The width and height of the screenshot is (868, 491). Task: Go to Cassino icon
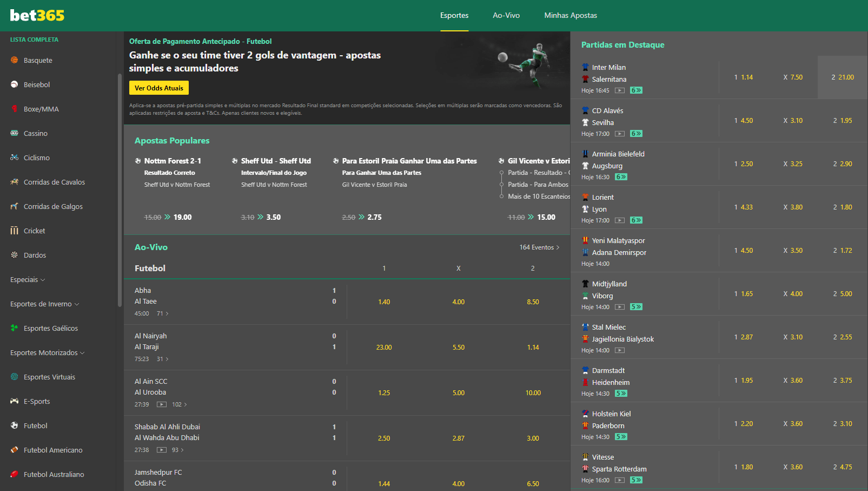(15, 133)
